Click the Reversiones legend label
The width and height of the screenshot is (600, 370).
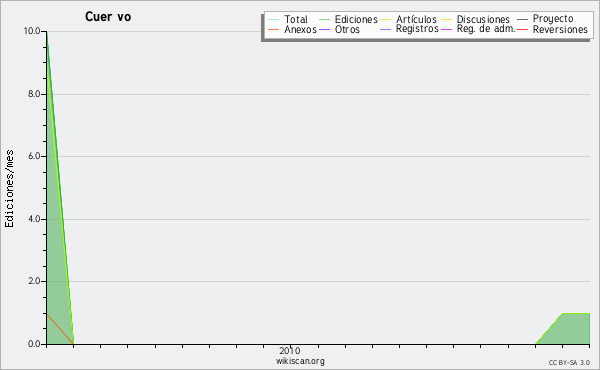[x=560, y=29]
